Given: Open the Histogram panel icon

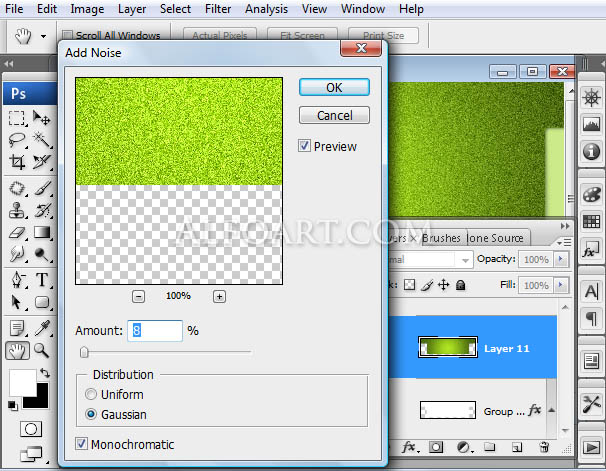Looking at the screenshot, I should pos(591,124).
